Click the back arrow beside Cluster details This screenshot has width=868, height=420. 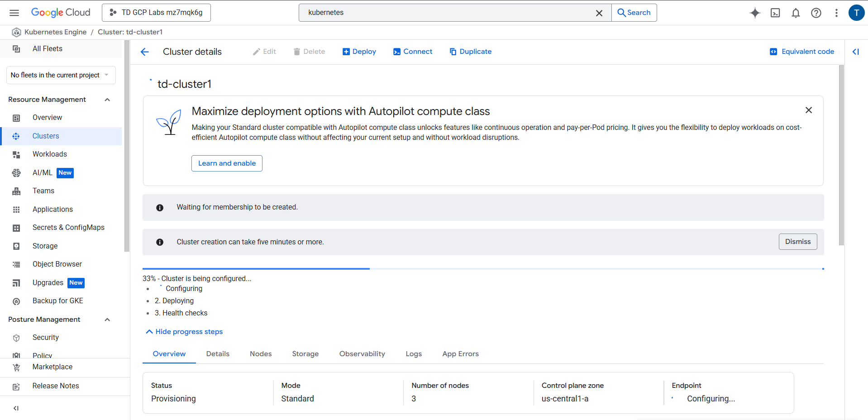(x=145, y=52)
